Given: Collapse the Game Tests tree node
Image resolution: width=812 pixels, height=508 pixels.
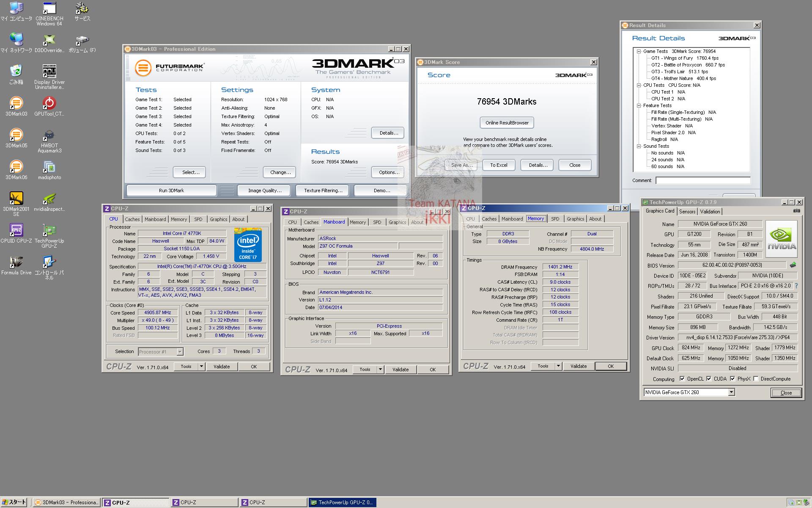Looking at the screenshot, I should (x=639, y=51).
